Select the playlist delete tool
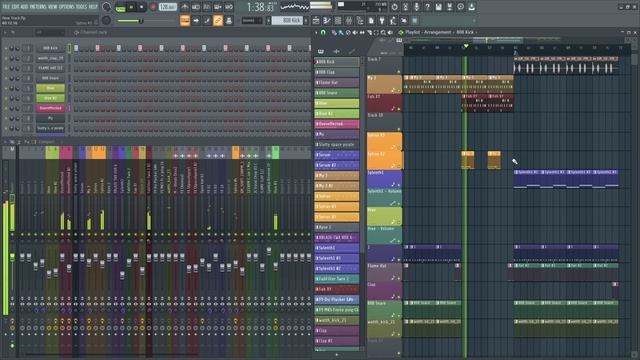 point(348,32)
